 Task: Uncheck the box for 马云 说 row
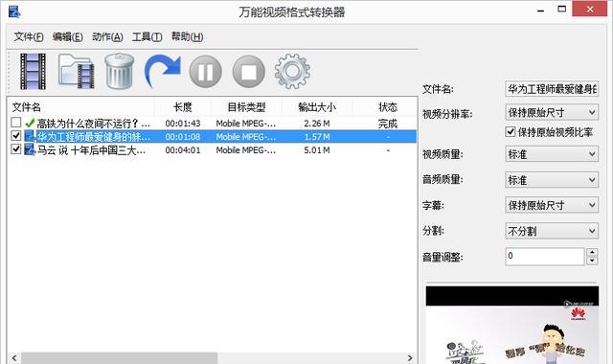15,149
